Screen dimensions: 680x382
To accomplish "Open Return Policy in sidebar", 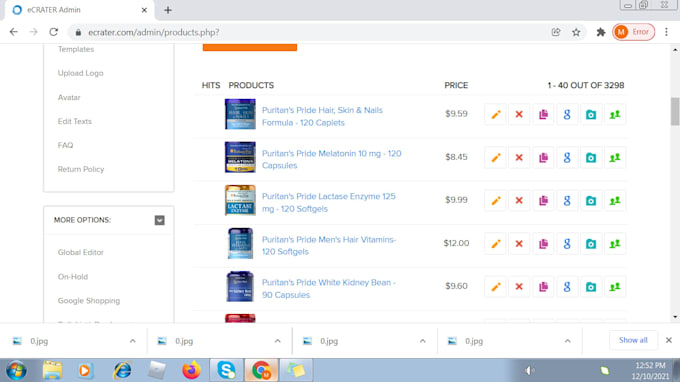I will (x=81, y=169).
